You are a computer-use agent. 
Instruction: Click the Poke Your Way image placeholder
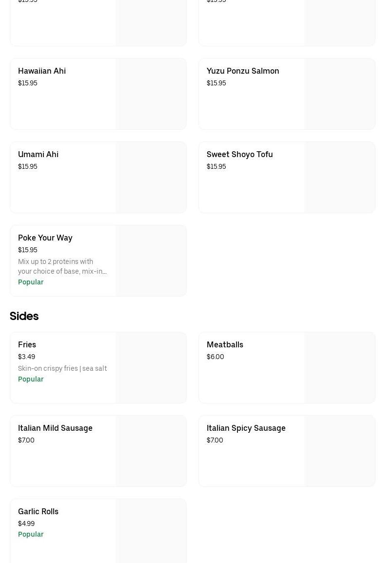pyautogui.click(x=151, y=261)
